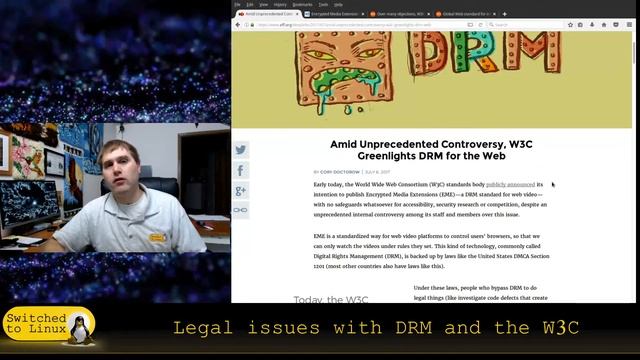Viewport: 640px width, 360px height.
Task: Switch to the 'Global Web standard' tab
Action: coord(465,14)
